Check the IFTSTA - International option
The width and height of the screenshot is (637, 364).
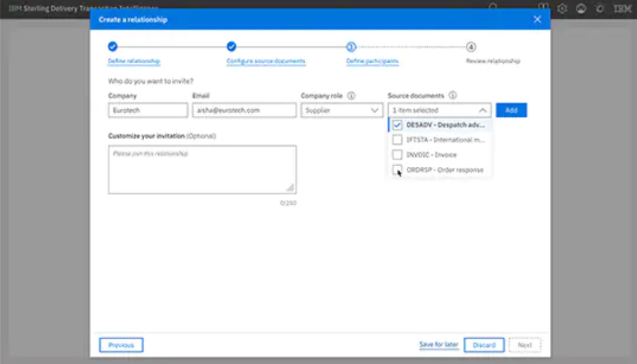point(397,140)
